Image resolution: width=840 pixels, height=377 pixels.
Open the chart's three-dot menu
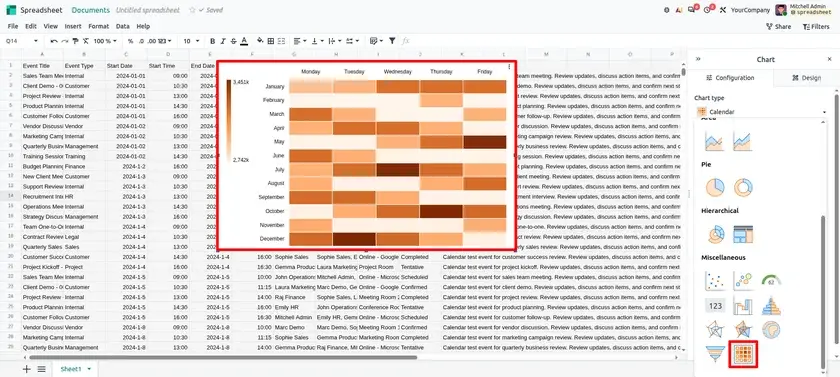509,67
